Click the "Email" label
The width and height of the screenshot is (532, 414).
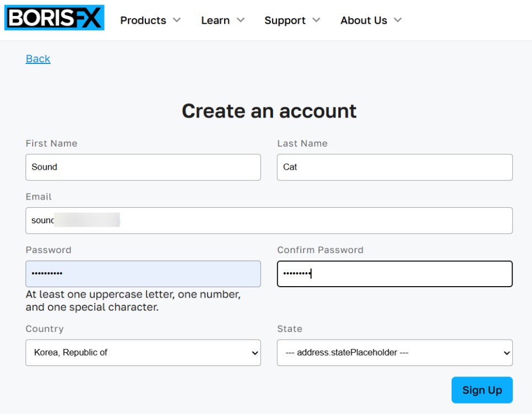pos(39,197)
